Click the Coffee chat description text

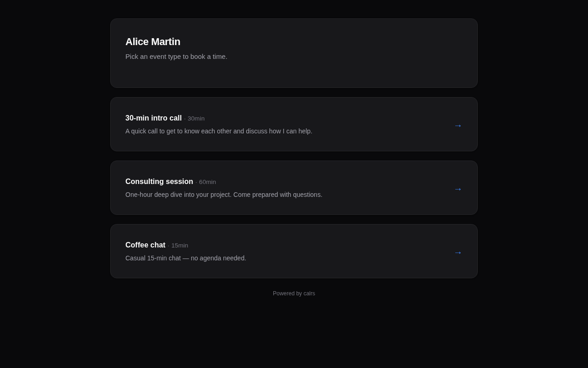coord(186,258)
